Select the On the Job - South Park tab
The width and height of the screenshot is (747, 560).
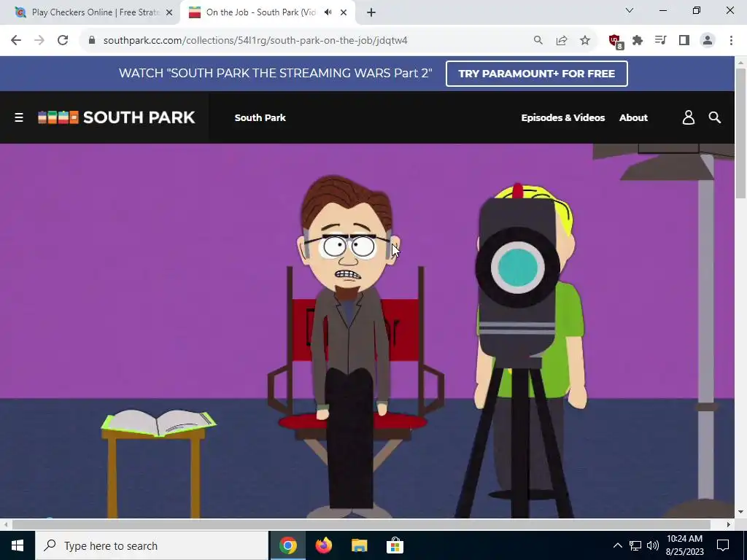(x=260, y=12)
